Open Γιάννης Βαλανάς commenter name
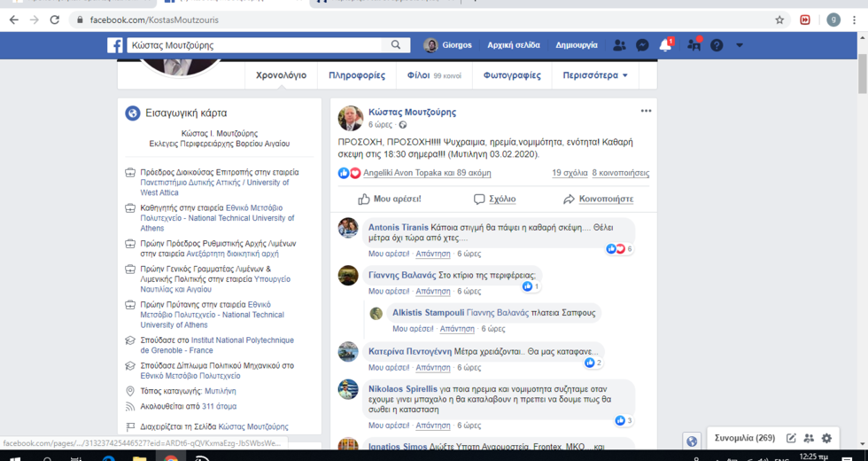The height and width of the screenshot is (461, 868). (x=402, y=275)
